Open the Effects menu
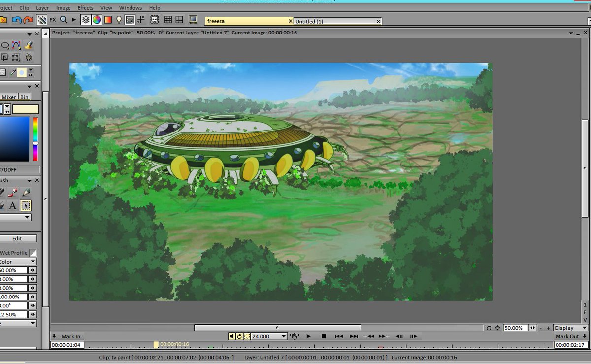591x364 pixels. (x=85, y=8)
